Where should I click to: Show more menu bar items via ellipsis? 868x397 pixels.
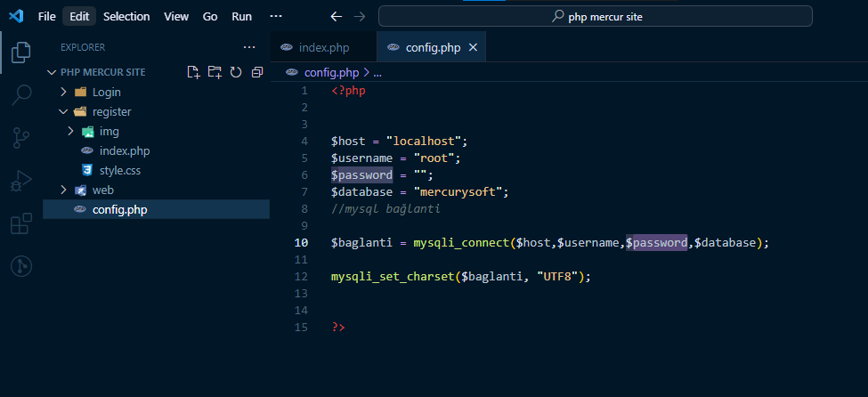(x=276, y=17)
